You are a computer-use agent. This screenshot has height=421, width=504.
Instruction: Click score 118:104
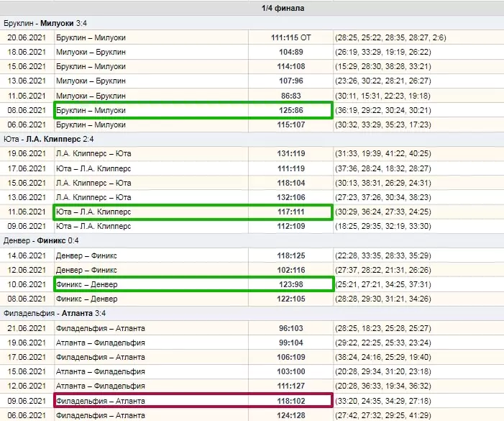pyautogui.click(x=291, y=183)
